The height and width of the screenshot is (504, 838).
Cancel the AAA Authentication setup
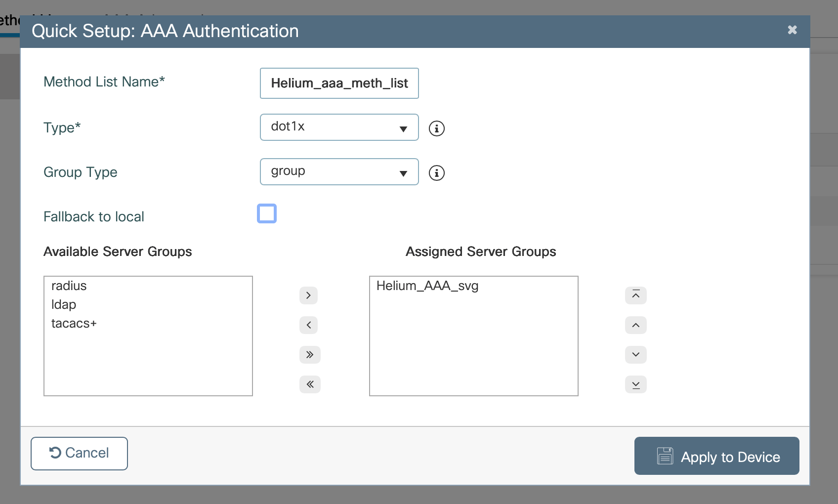coord(79,453)
